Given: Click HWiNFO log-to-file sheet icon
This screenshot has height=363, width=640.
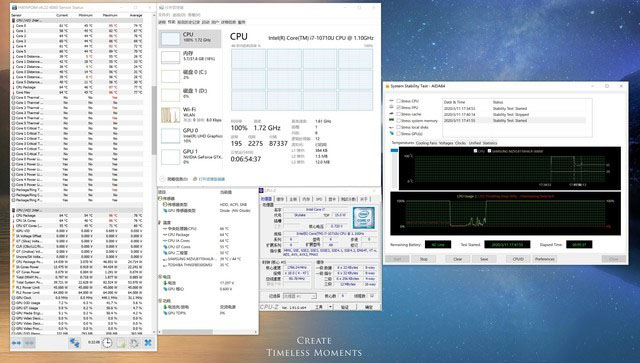Looking at the screenshot, I should [121, 343].
